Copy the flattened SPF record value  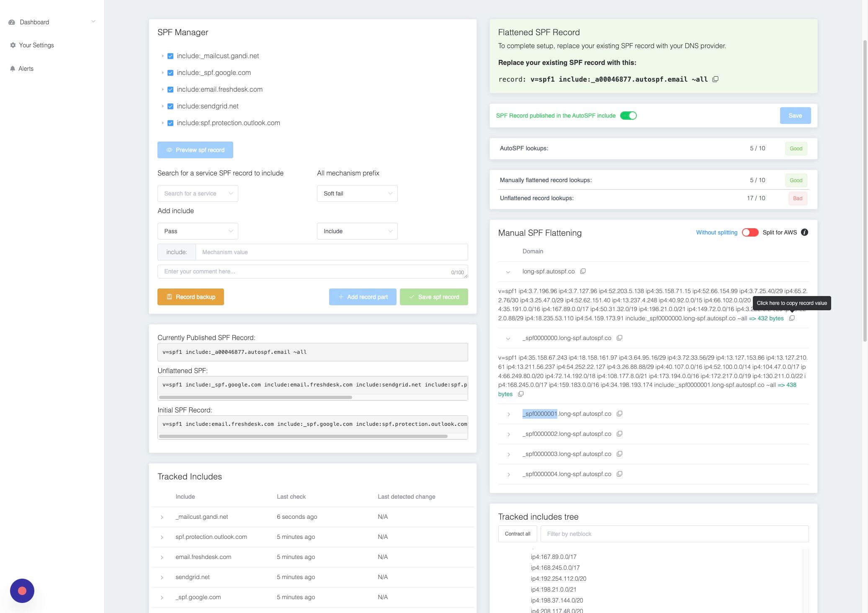click(x=716, y=79)
